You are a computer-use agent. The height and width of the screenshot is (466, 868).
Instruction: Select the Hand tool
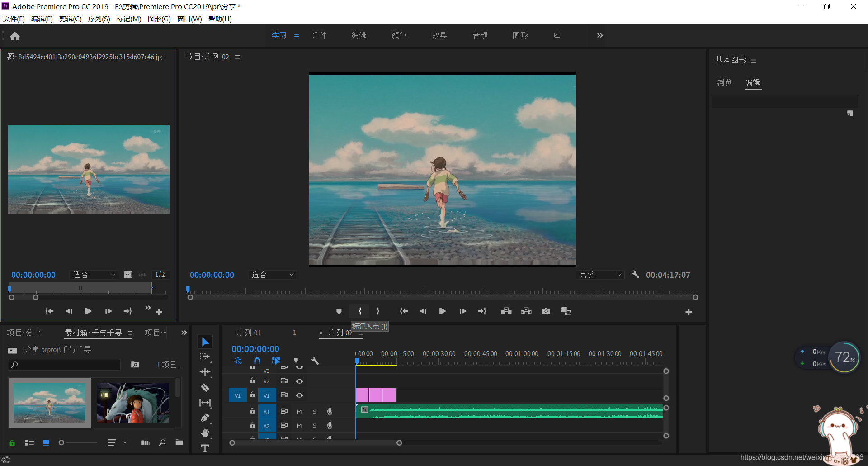pyautogui.click(x=205, y=433)
